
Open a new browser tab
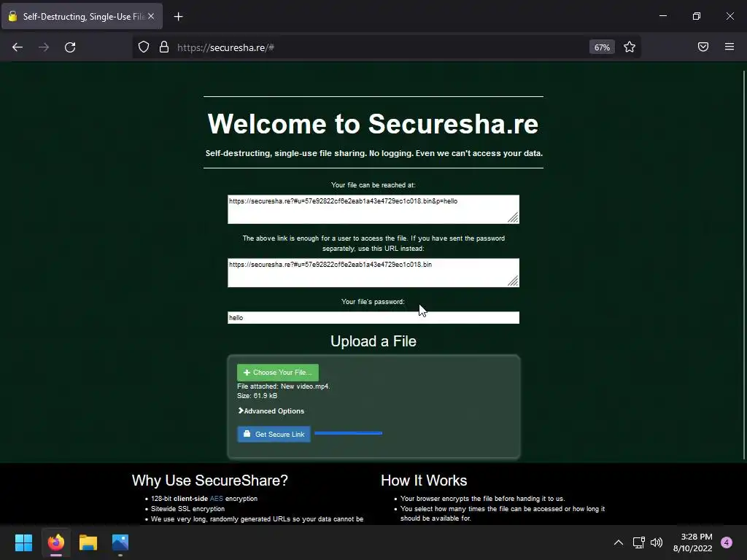[178, 17]
